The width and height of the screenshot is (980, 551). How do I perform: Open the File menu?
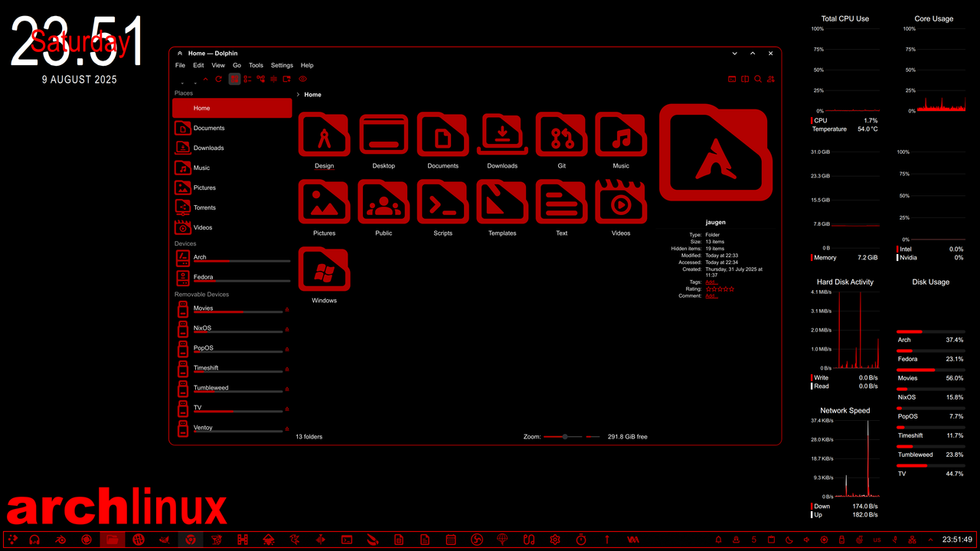point(180,65)
